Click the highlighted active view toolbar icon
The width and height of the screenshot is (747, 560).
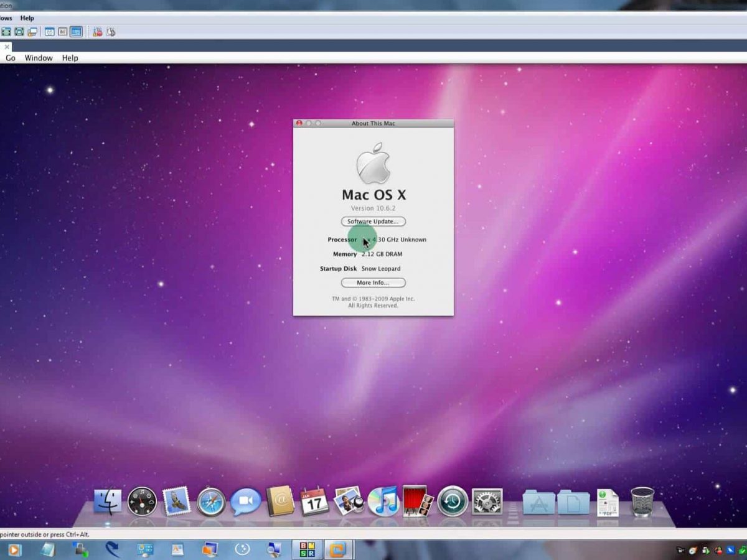click(76, 32)
